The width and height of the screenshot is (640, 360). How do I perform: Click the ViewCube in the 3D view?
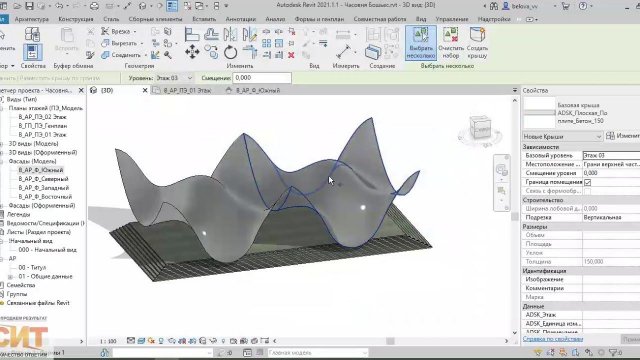pos(480,127)
